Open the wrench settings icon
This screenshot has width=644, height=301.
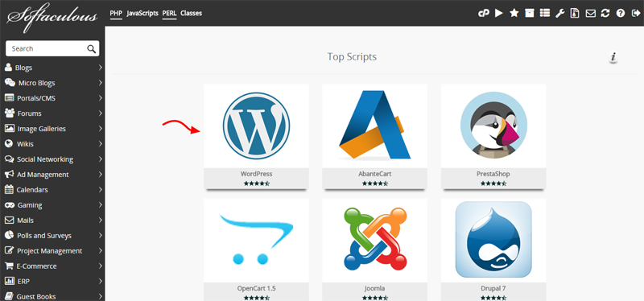tap(560, 13)
